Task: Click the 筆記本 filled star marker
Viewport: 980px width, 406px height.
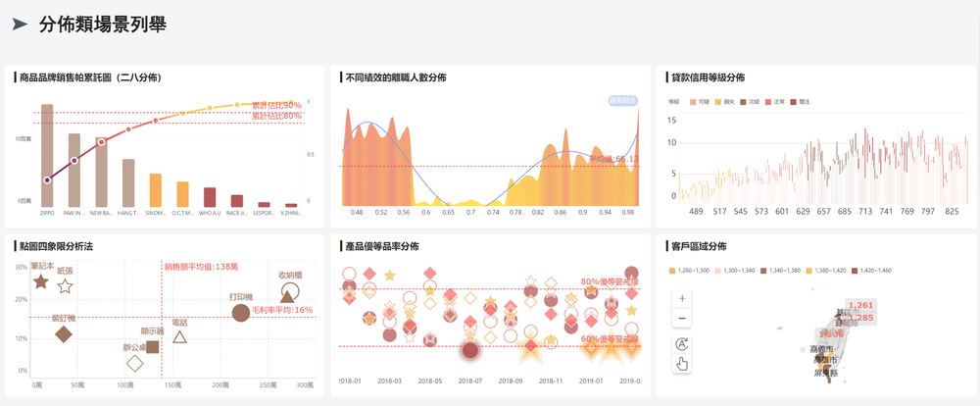Action: coord(40,282)
